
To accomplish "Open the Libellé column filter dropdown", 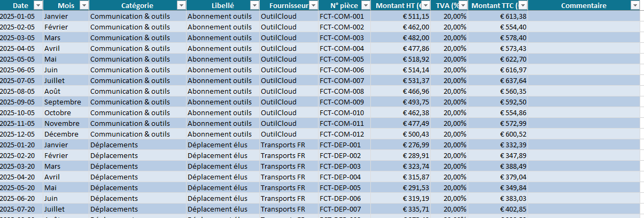I will pyautogui.click(x=254, y=5).
